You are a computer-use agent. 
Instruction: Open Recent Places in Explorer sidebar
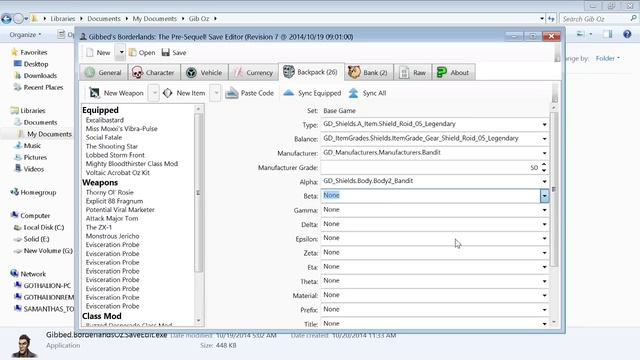[43, 87]
